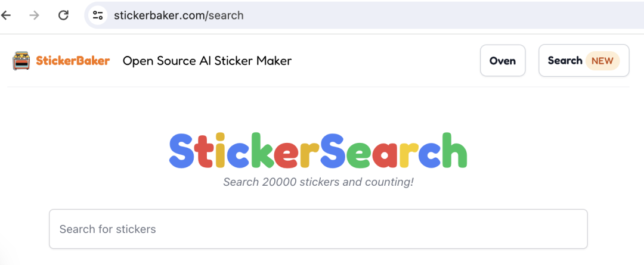Click the StickerBaker oven logo icon
644x265 pixels.
(x=21, y=61)
